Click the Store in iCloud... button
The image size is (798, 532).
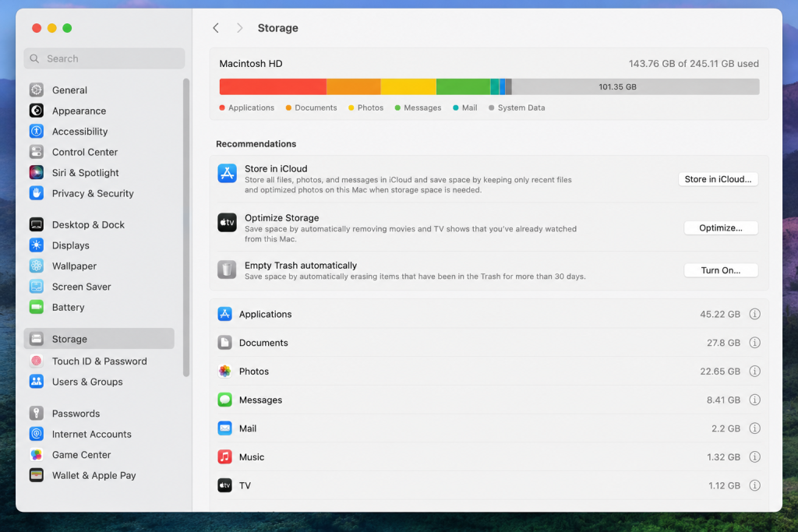point(718,179)
